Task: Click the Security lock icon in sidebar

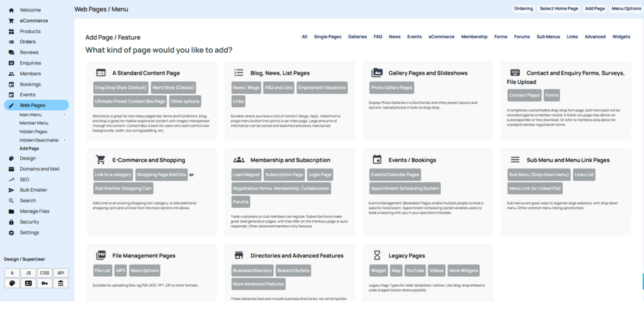Action: tap(11, 222)
